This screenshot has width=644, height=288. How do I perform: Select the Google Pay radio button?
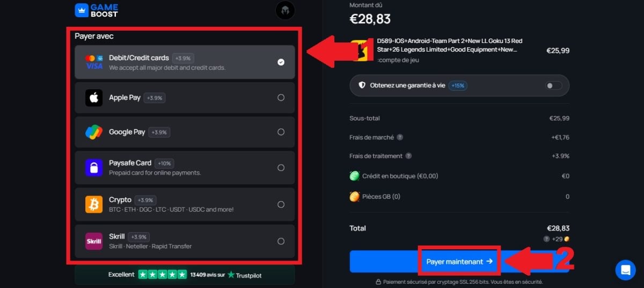click(281, 132)
